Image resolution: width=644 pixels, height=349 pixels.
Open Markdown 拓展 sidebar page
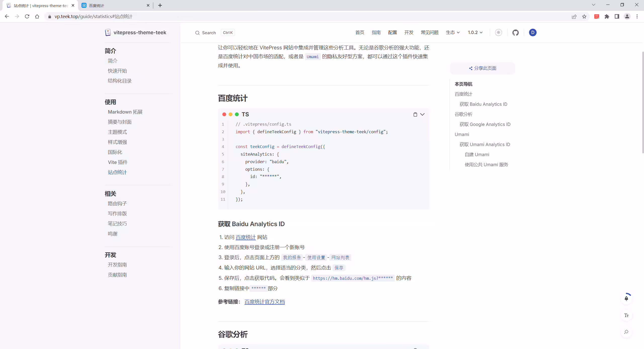125,112
